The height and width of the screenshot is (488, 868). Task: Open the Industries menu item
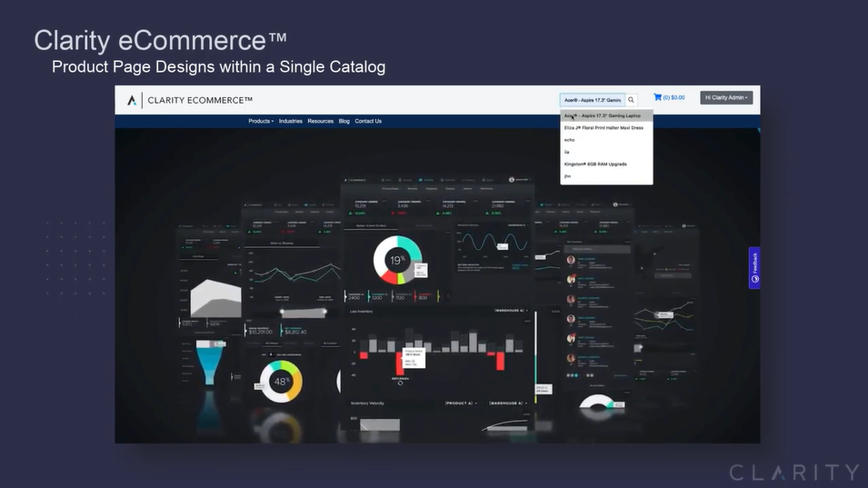pyautogui.click(x=291, y=121)
